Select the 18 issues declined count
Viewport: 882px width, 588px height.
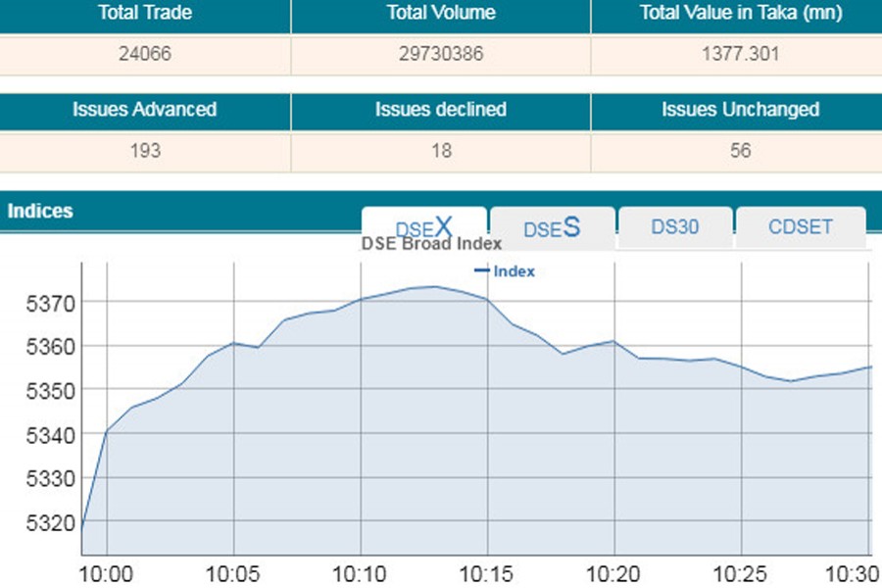point(440,151)
